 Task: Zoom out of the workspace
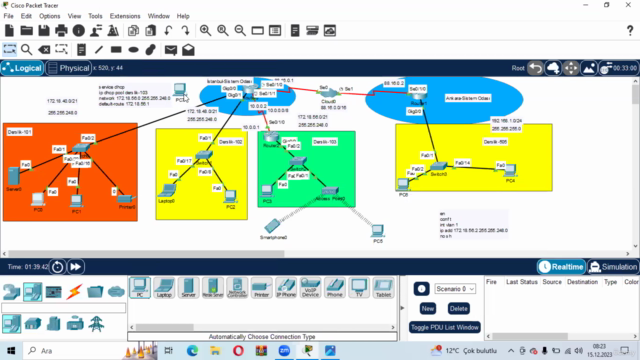coord(240,31)
